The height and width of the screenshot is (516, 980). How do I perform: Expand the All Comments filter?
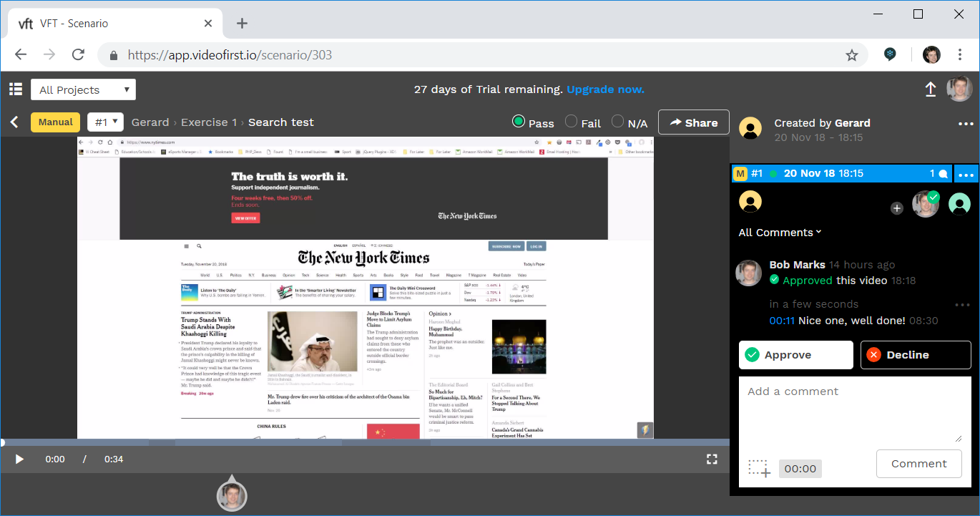(780, 233)
